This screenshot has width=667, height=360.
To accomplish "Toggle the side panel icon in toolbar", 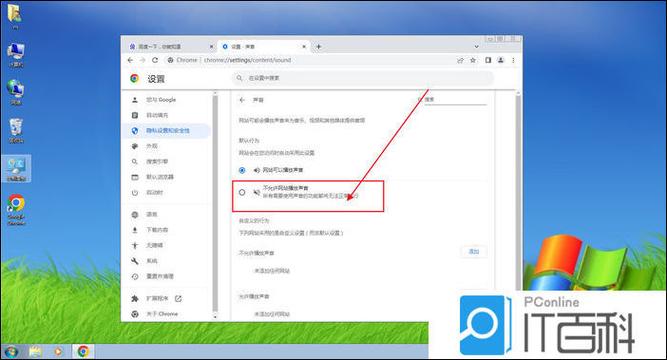I will pos(488,60).
